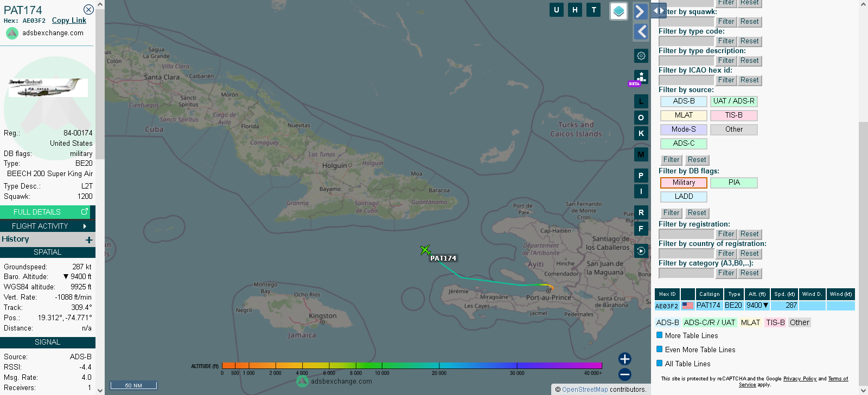
Task: Toggle the ADS-B source filter
Action: (x=684, y=101)
